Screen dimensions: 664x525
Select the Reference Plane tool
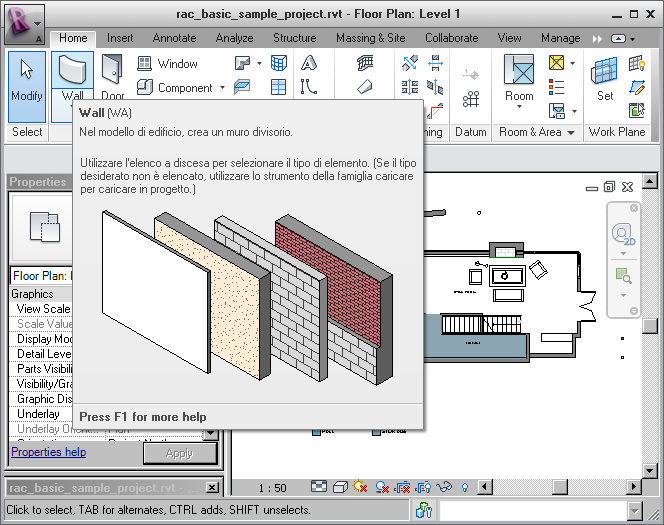click(x=636, y=87)
